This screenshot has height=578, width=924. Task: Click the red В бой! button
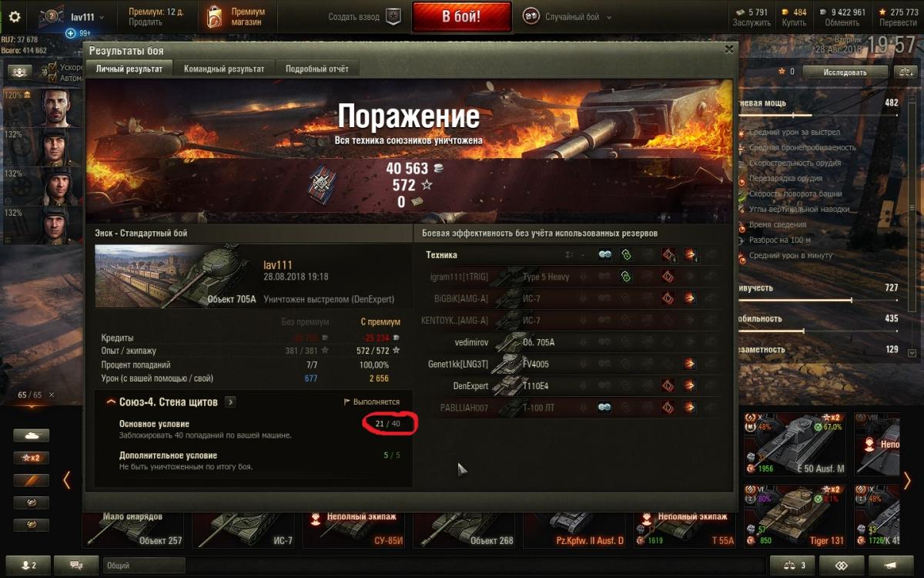(461, 17)
